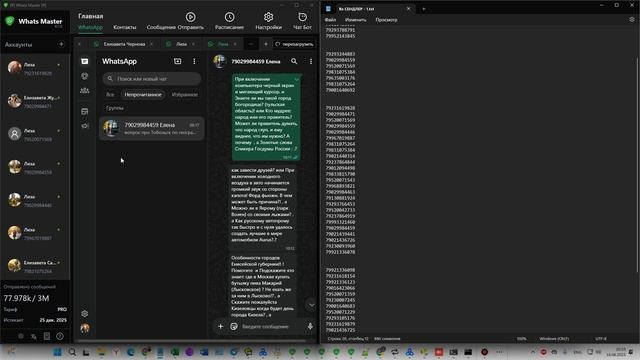The height and width of the screenshot is (360, 640).
Task: Open chat 79029984459 Елена in list
Action: [x=151, y=128]
